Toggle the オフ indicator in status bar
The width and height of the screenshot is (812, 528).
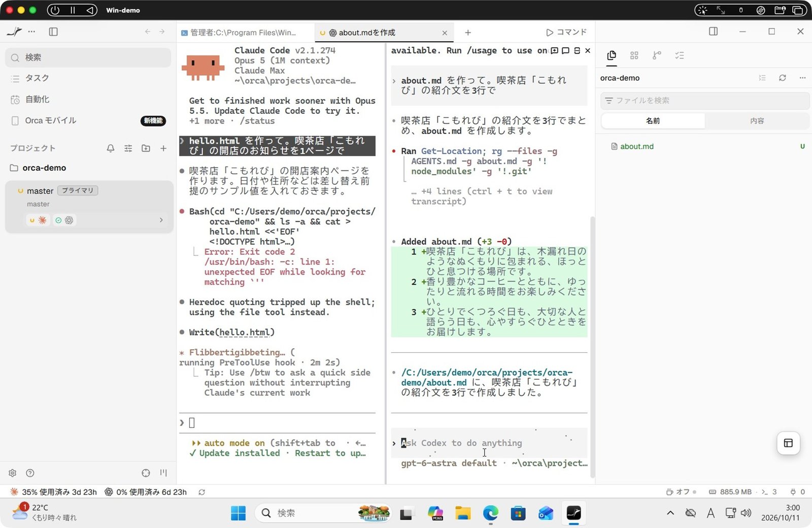(x=681, y=492)
